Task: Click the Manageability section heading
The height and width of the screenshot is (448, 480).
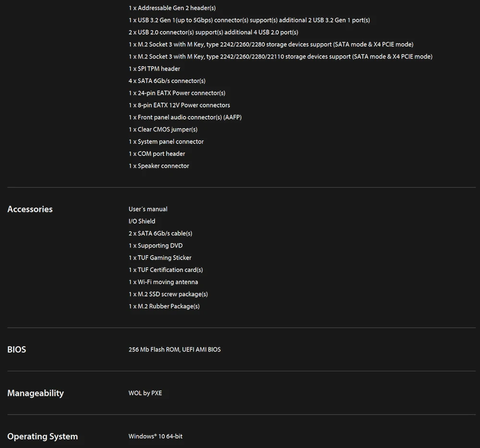Action: click(x=36, y=393)
